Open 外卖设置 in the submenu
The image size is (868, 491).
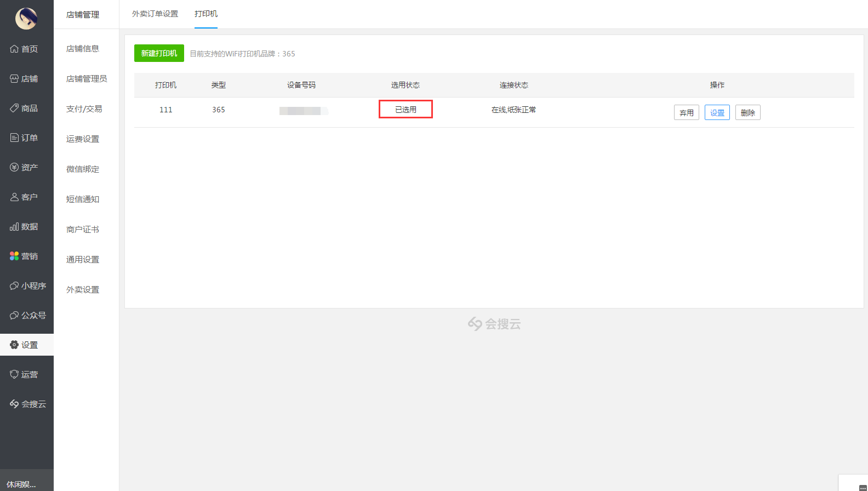pyautogui.click(x=83, y=290)
